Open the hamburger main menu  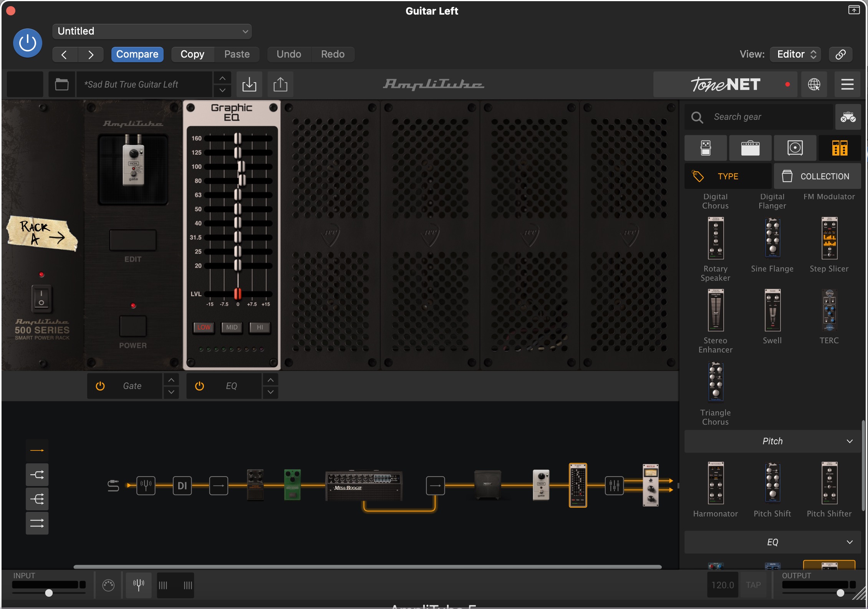click(x=847, y=84)
